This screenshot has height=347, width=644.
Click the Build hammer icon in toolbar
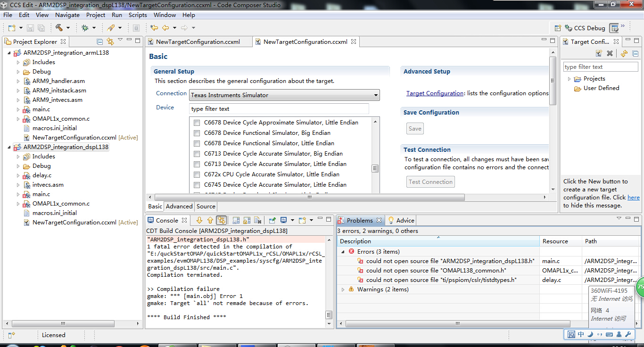[x=59, y=28]
